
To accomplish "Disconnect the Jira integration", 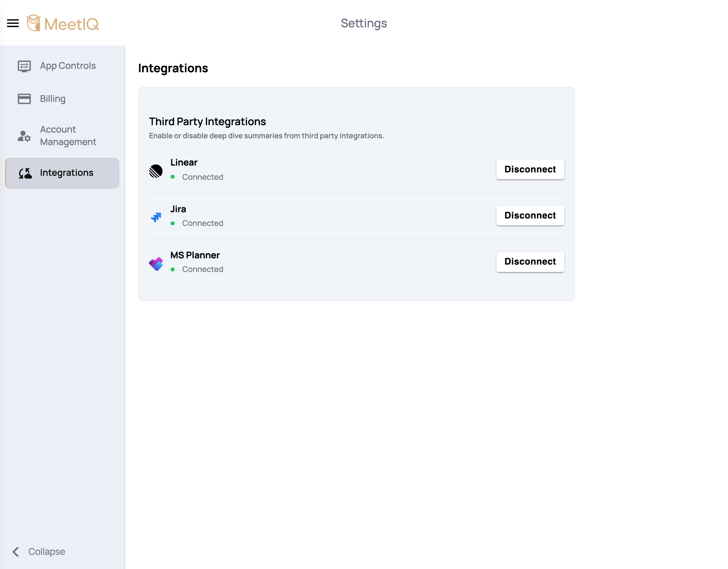I will [530, 215].
